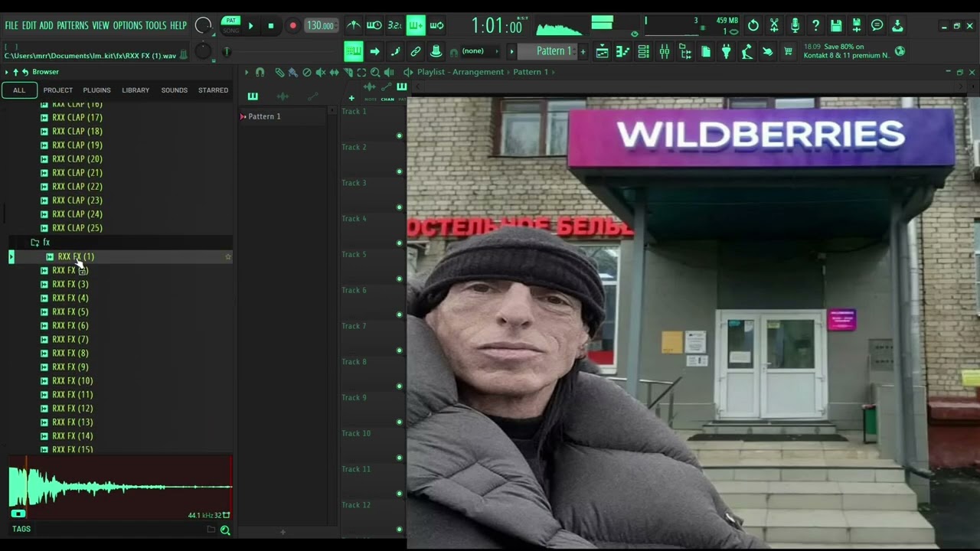980x551 pixels.
Task: Toggle the 3-2-1 recording countdown
Action: [394, 25]
